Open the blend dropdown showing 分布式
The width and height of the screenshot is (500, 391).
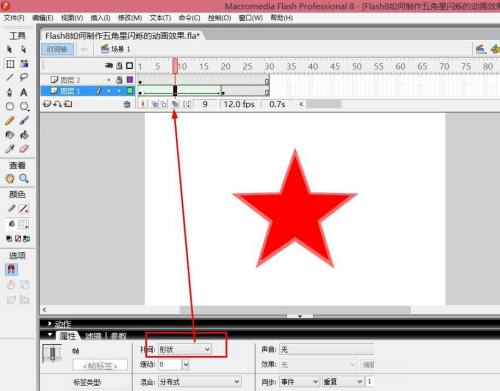(199, 382)
